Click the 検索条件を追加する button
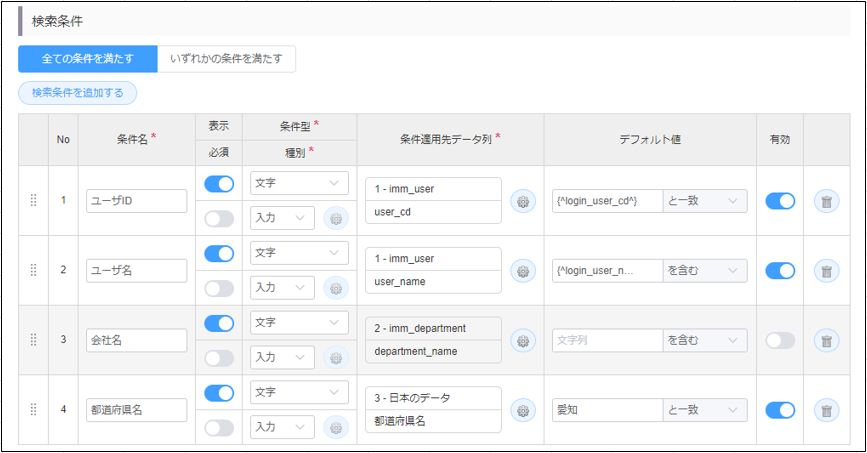Viewport: 867px width, 453px height. click(77, 93)
